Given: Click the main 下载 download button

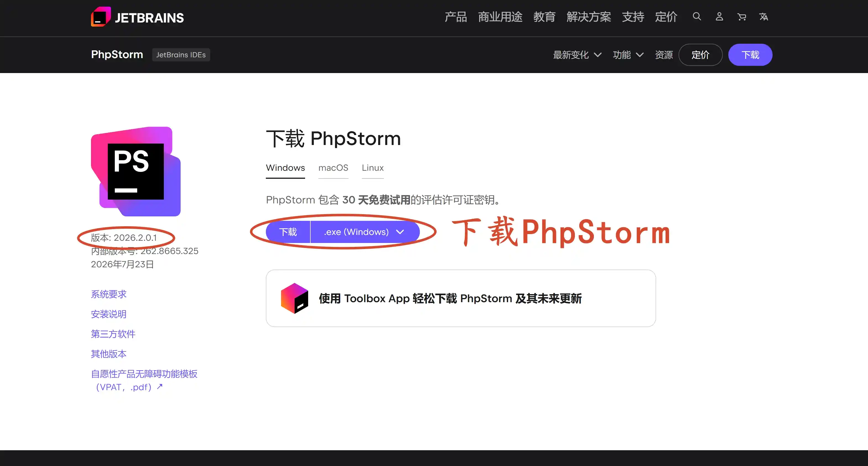Looking at the screenshot, I should click(288, 232).
